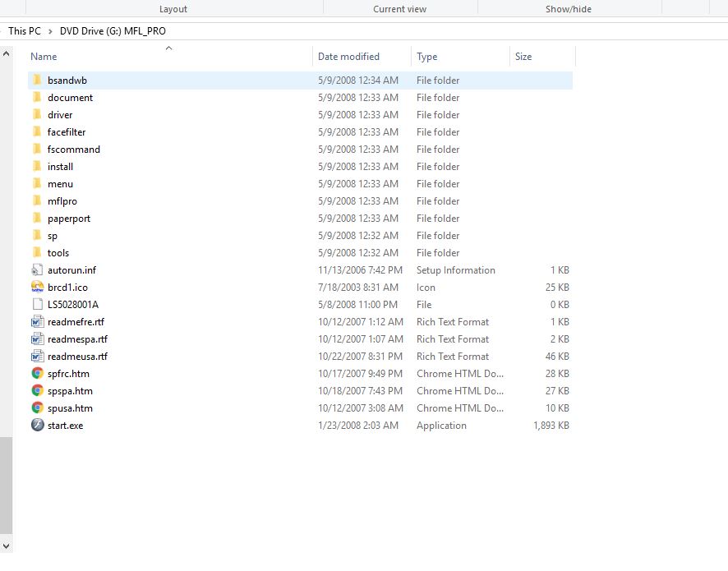
Task: Expand the chevron after This PC
Action: coord(50,31)
